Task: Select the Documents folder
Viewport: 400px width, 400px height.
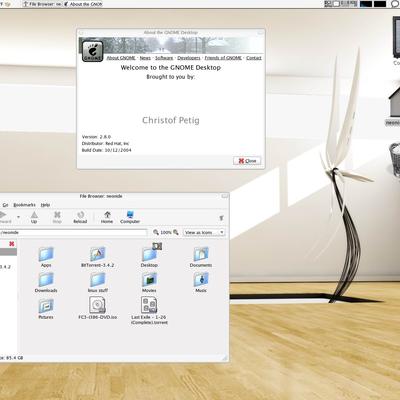Action: [x=201, y=257]
